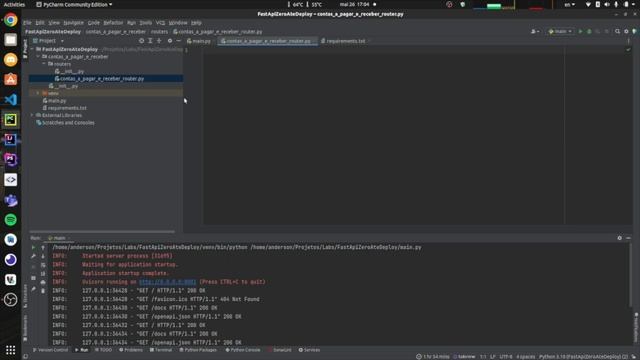Viewport: 640px width, 360px height.
Task: Click Rerun green arrow in Run panel
Action: tap(33, 247)
